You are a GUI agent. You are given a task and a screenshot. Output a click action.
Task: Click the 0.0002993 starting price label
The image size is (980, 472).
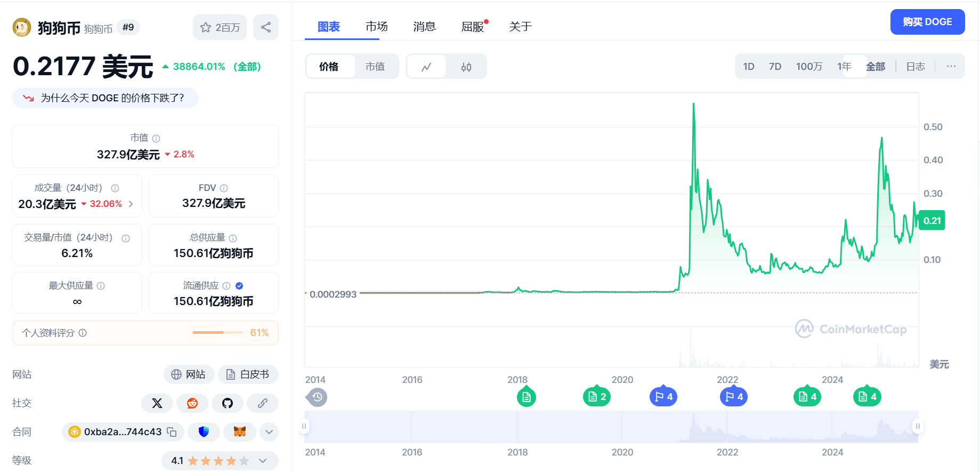point(333,294)
